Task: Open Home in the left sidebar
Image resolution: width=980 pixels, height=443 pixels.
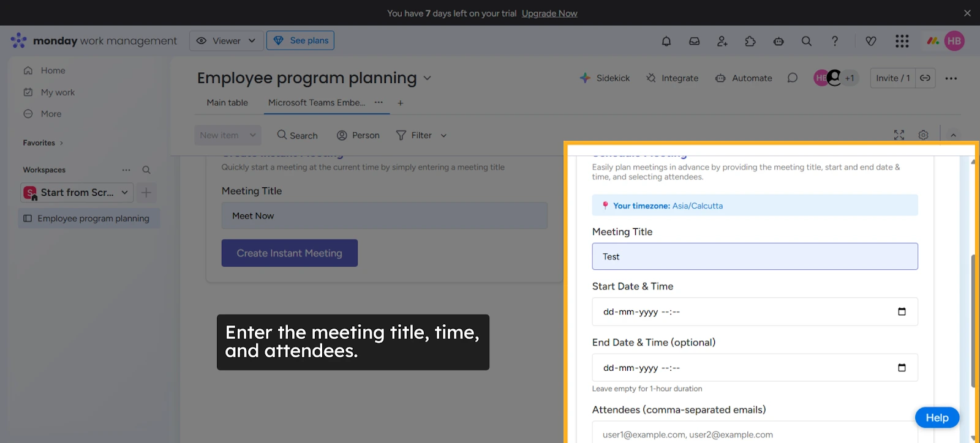Action: (x=53, y=71)
